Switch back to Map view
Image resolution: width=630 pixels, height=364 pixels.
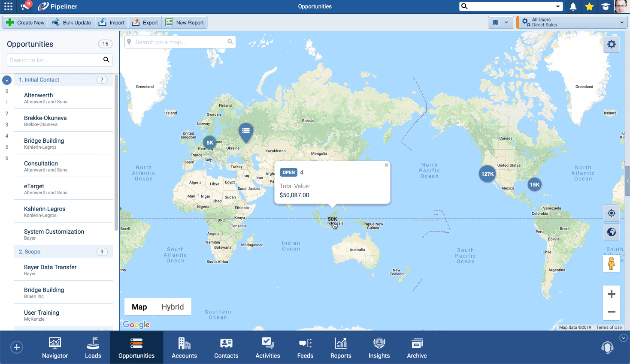point(139,307)
